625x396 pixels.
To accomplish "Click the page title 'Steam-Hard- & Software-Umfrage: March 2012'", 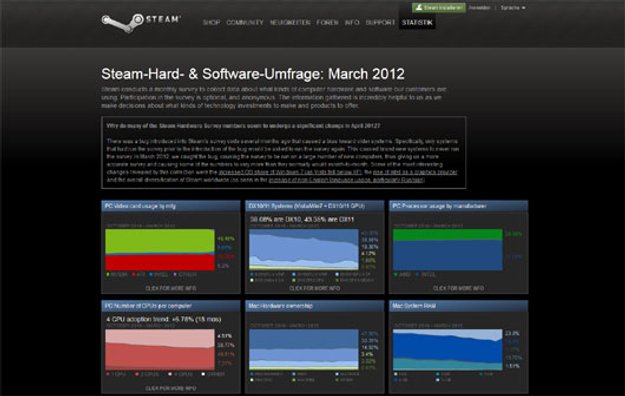I will click(253, 74).
